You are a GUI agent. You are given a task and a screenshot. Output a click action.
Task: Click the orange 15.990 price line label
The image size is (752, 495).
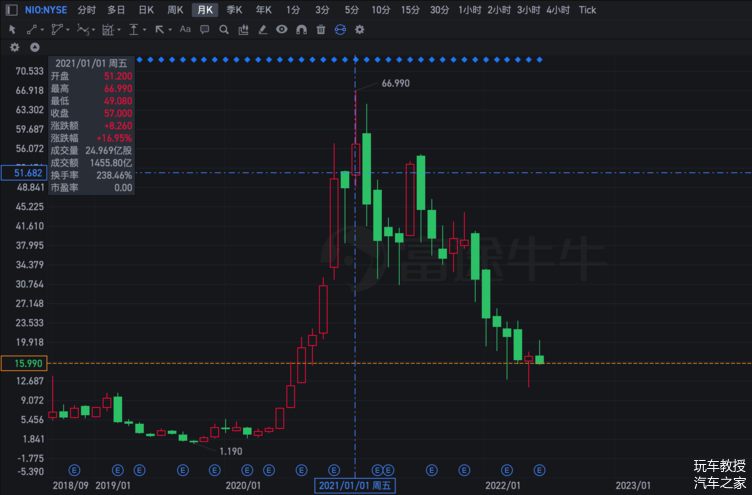[x=24, y=363]
